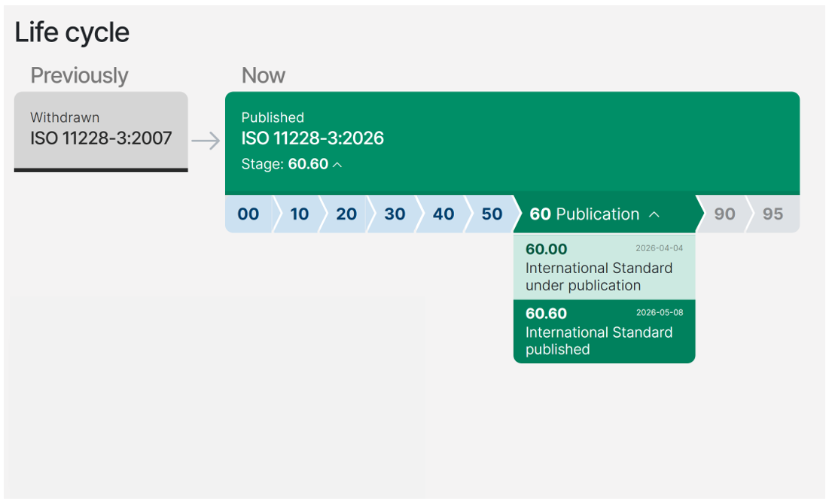
Task: Open substage 60.60 International Standard published
Action: click(x=605, y=331)
